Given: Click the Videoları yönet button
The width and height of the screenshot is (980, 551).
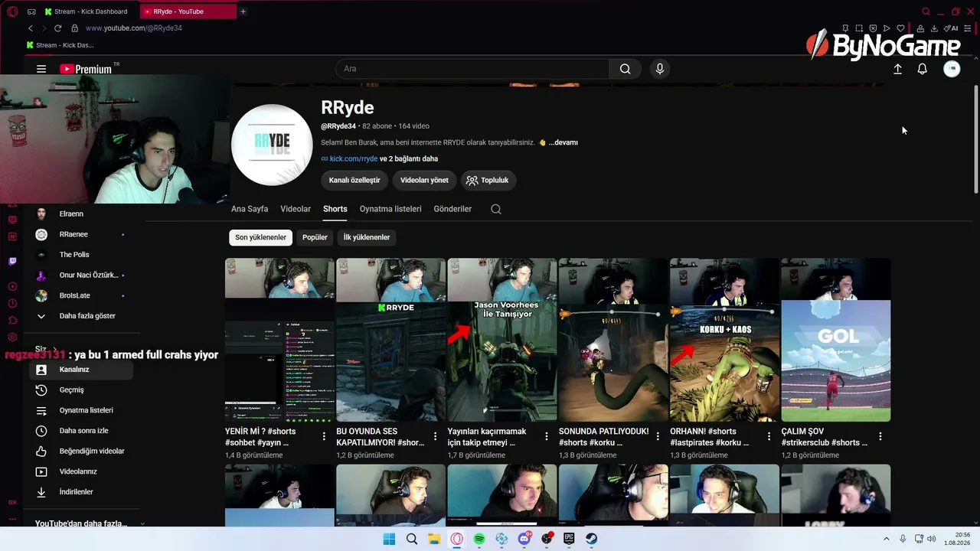Looking at the screenshot, I should point(424,181).
